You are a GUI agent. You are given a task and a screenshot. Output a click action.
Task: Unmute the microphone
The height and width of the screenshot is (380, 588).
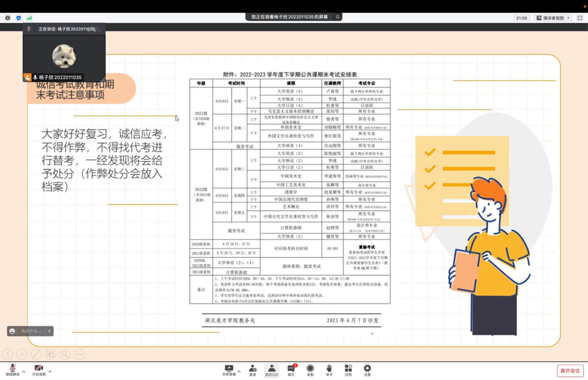tap(12, 370)
